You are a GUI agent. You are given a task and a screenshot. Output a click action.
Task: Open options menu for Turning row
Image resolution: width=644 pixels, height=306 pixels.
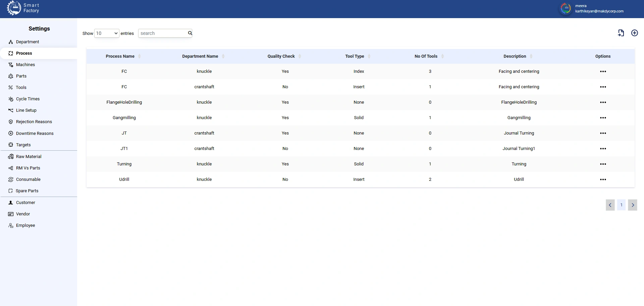click(x=603, y=164)
